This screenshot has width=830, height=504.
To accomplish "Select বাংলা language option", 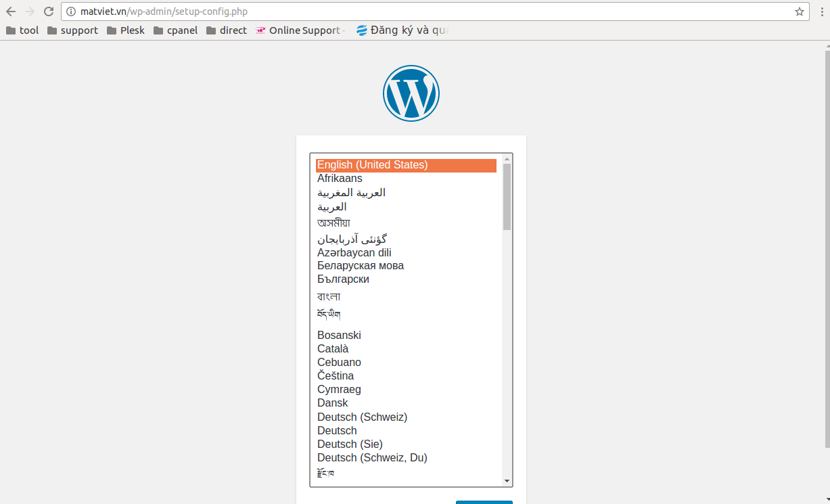I will 406,296.
